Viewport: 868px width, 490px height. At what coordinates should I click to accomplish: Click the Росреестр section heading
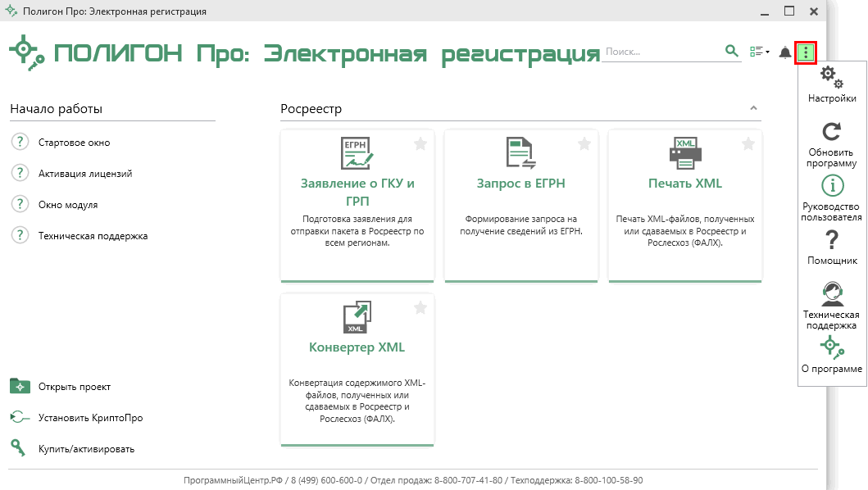pyautogui.click(x=311, y=109)
